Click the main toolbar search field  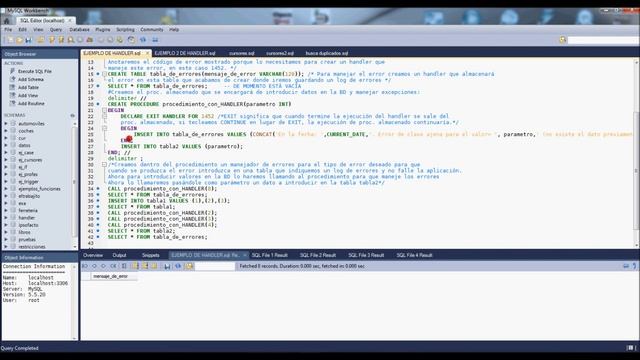click(x=603, y=40)
